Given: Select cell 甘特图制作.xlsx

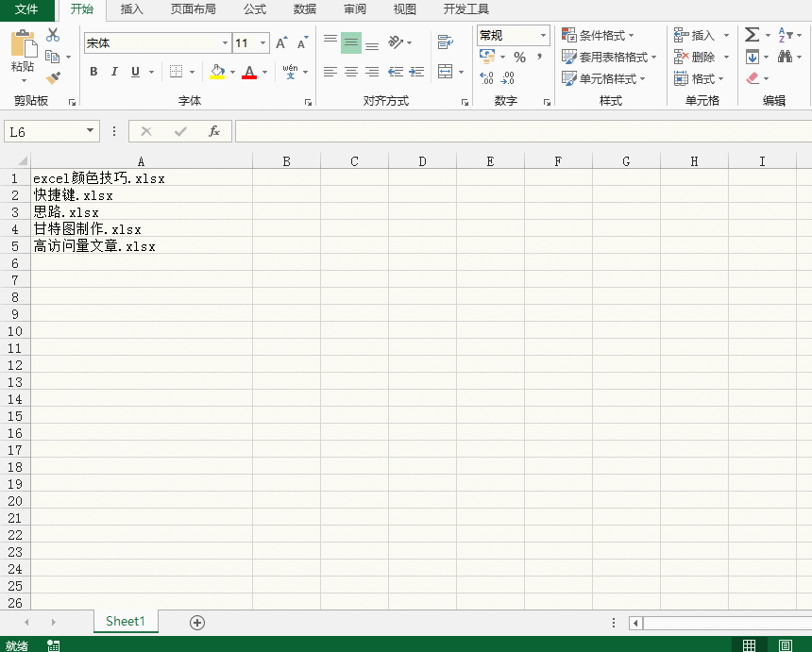Looking at the screenshot, I should (x=142, y=229).
